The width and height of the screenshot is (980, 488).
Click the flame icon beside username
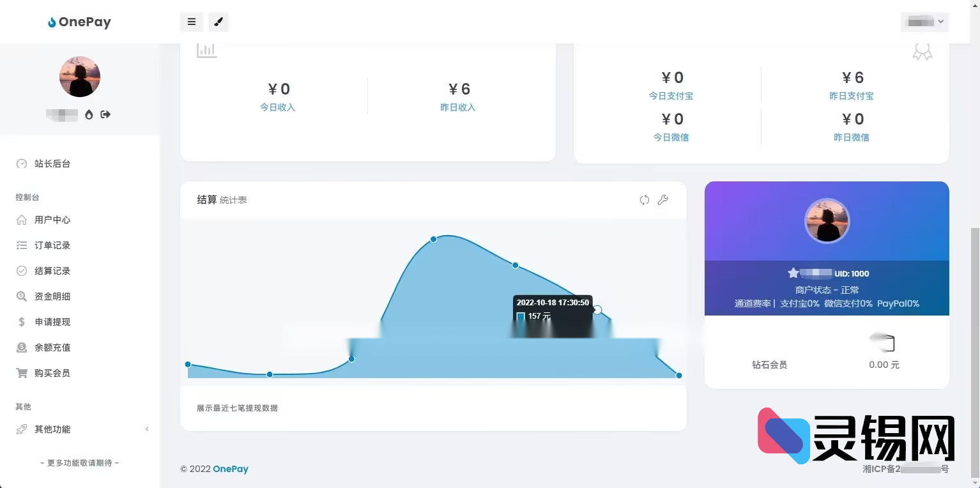click(89, 114)
